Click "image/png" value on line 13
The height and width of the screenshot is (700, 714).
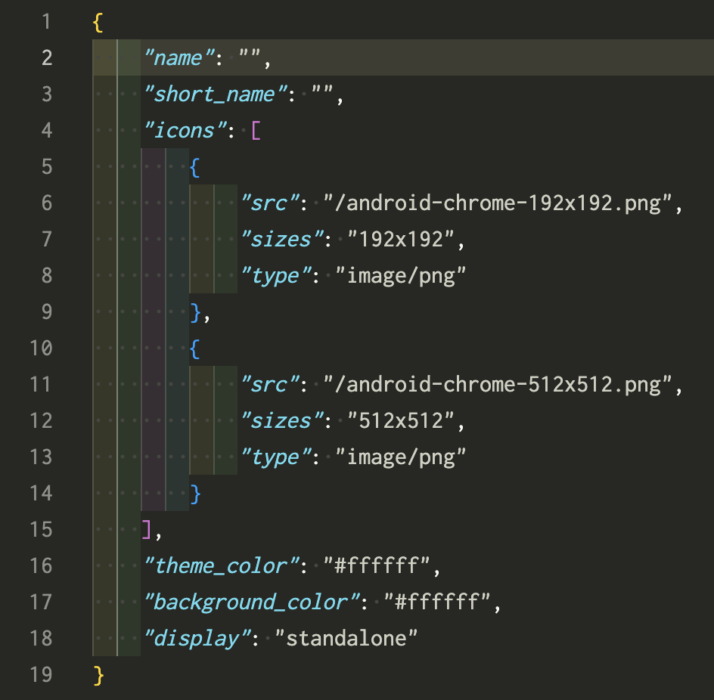coord(401,457)
